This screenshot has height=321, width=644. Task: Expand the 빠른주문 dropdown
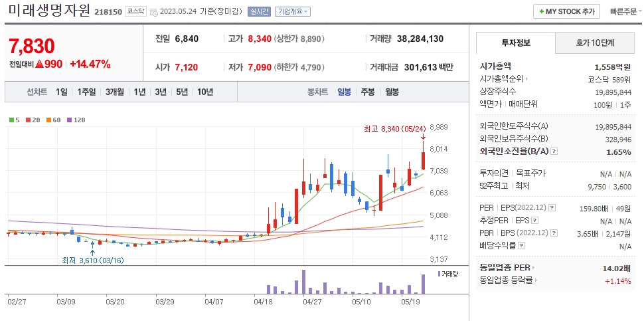point(626,11)
